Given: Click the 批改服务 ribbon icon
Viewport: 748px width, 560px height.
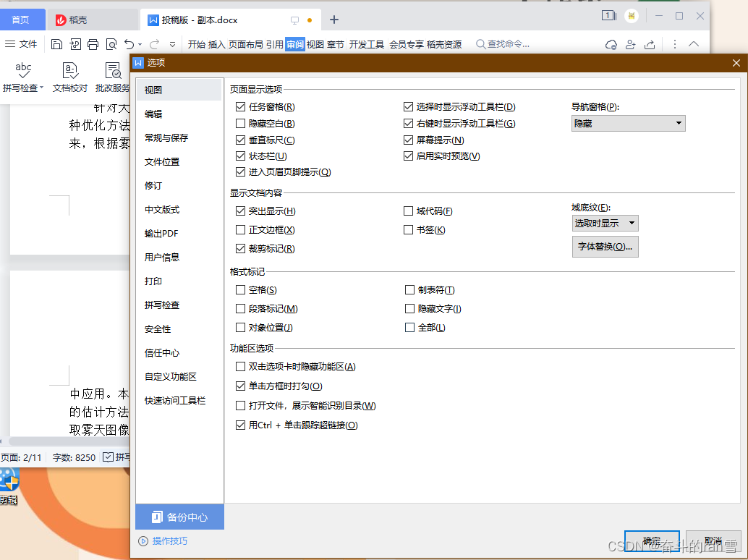Looking at the screenshot, I should (x=113, y=71).
